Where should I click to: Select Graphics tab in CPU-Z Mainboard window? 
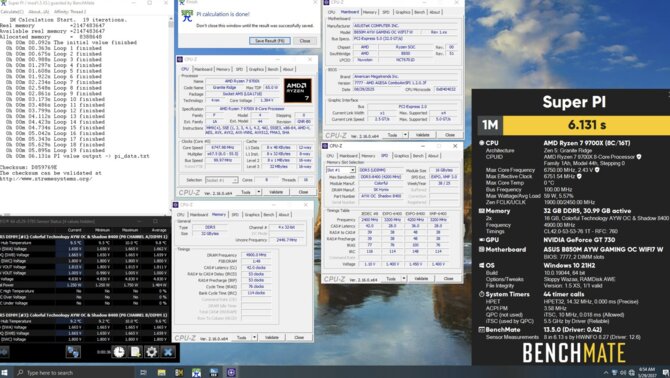pos(403,12)
